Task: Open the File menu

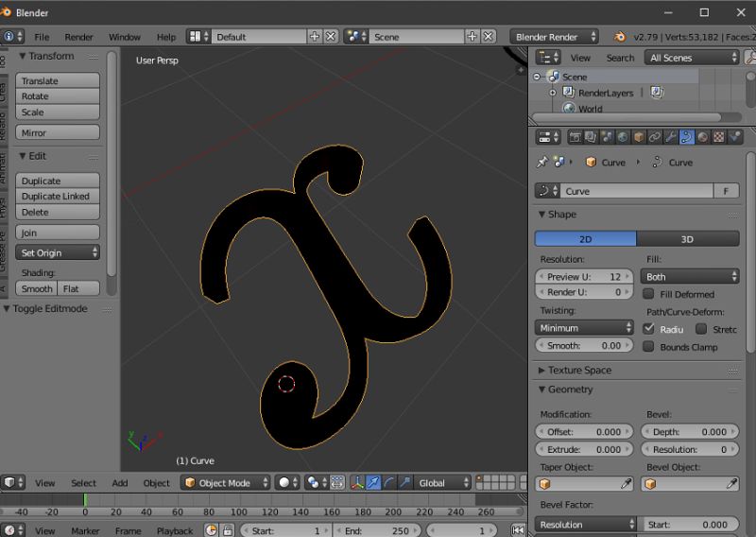Action: (x=42, y=37)
